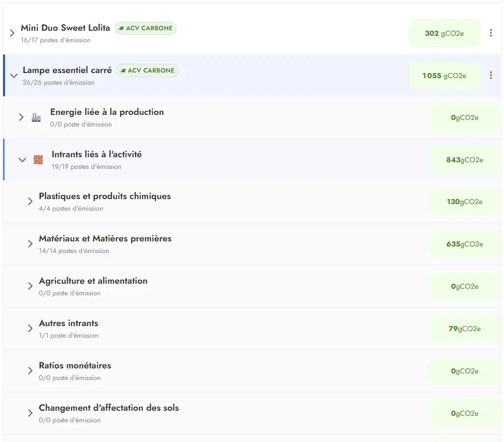Viewport: 504px width, 442px height.
Task: Expand Energie liée à la production section
Action: click(21, 117)
